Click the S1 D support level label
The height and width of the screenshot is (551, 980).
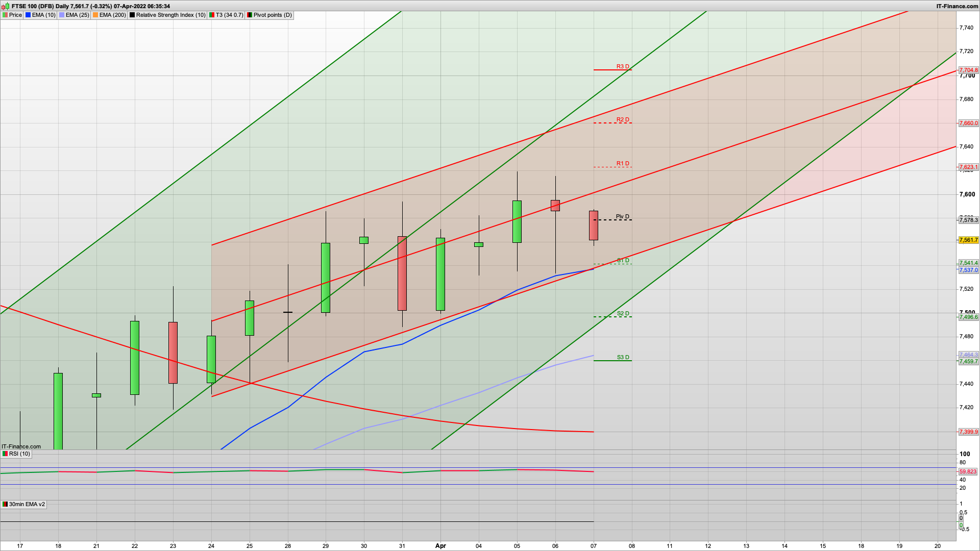coord(623,261)
